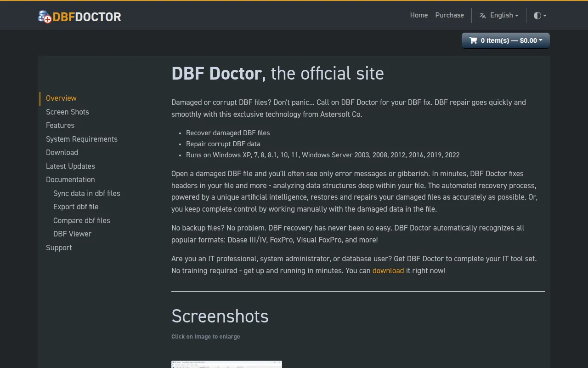Select Overview in the sidebar
The image size is (588, 368).
tap(61, 98)
